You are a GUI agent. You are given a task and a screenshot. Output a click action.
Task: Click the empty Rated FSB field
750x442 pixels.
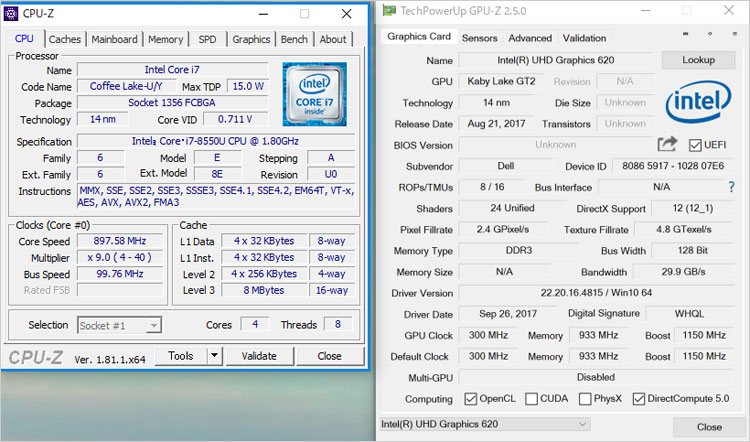point(120,290)
